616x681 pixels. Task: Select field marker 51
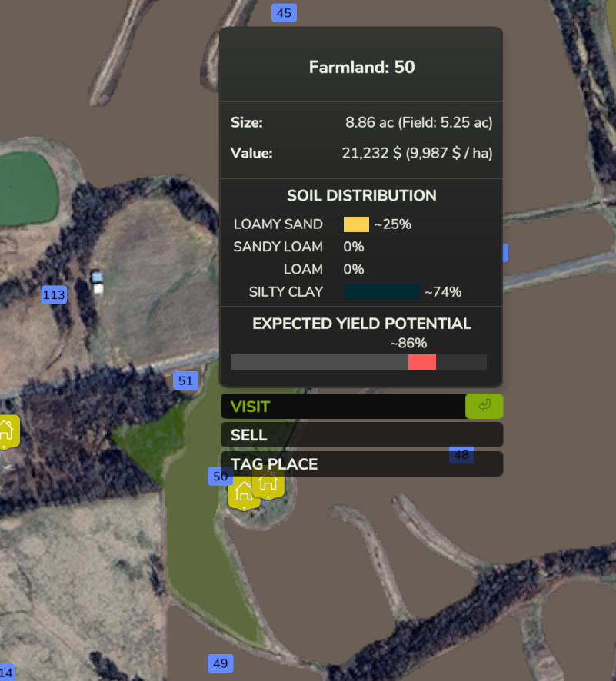(185, 380)
